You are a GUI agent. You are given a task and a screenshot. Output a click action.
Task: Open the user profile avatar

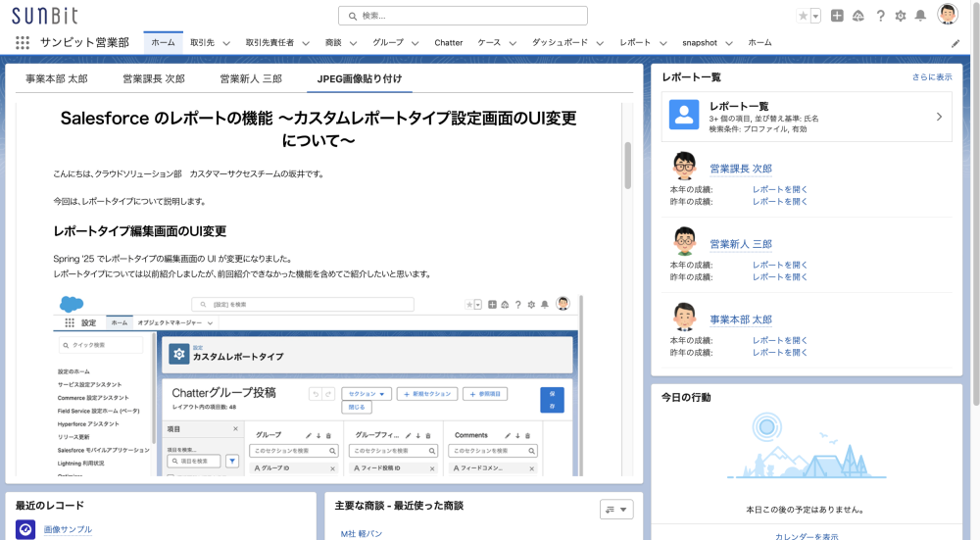click(x=948, y=14)
